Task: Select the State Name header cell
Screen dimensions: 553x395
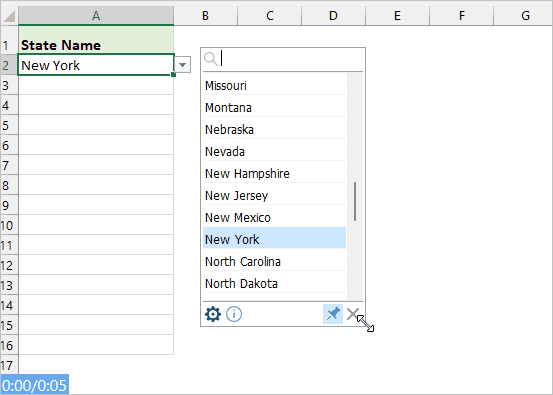Action: pos(96,40)
